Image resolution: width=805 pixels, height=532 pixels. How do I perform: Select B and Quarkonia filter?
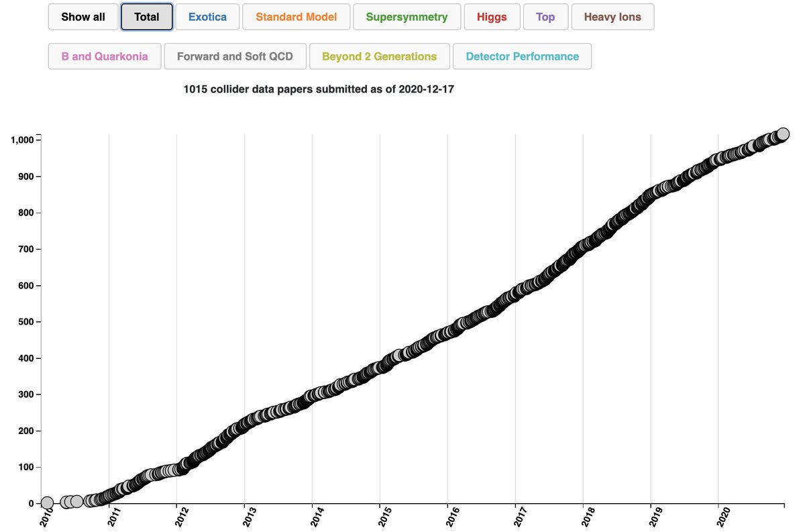pos(105,56)
